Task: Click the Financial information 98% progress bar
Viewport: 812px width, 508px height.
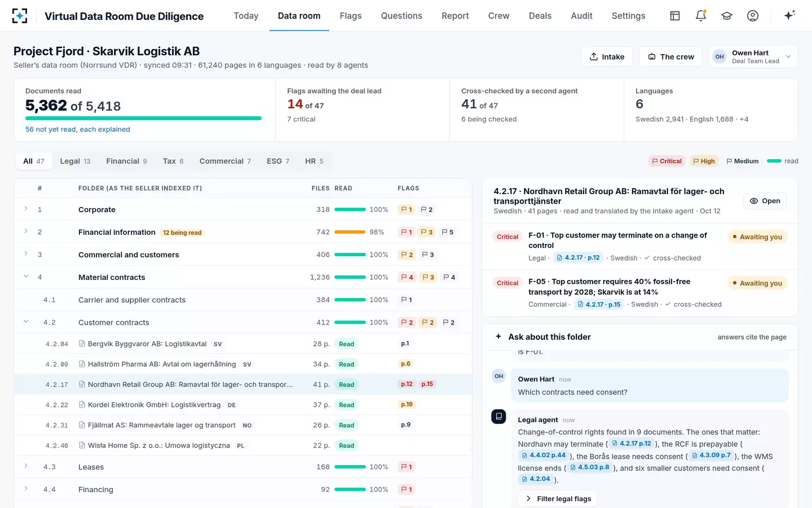Action: [x=350, y=232]
